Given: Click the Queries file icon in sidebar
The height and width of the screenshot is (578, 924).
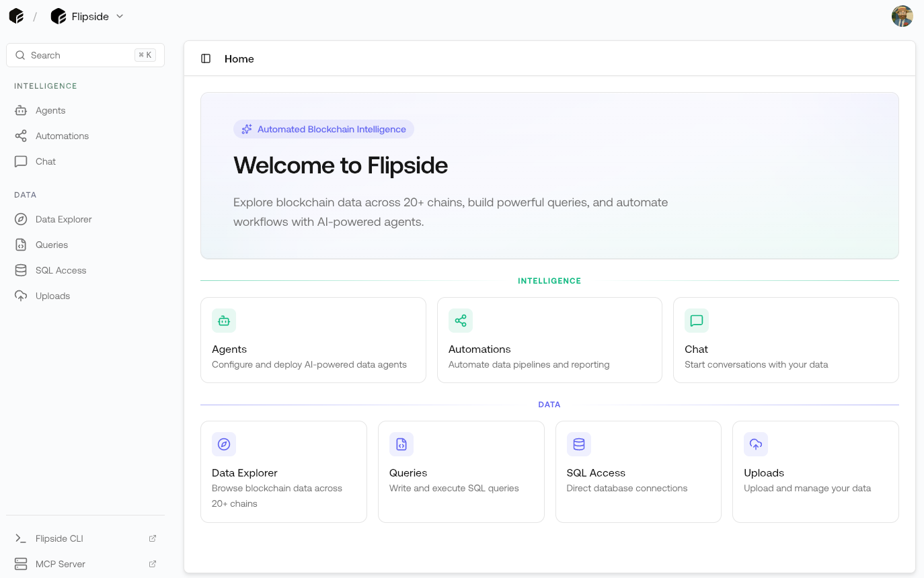Looking at the screenshot, I should 21,245.
